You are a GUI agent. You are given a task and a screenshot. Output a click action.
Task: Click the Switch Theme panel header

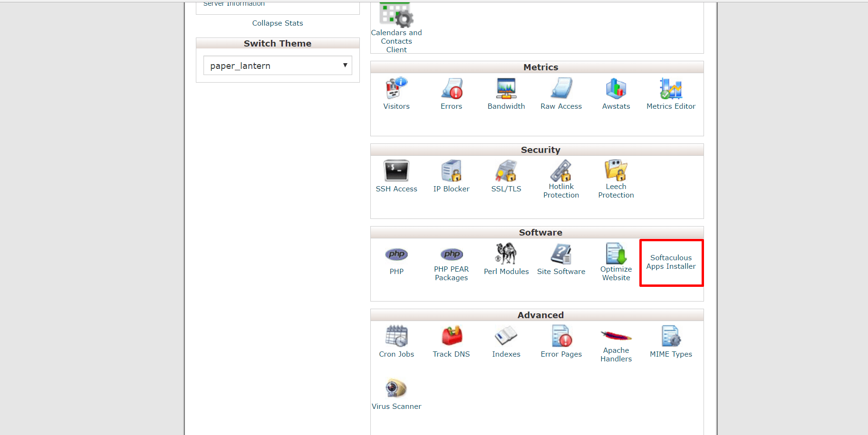[278, 44]
